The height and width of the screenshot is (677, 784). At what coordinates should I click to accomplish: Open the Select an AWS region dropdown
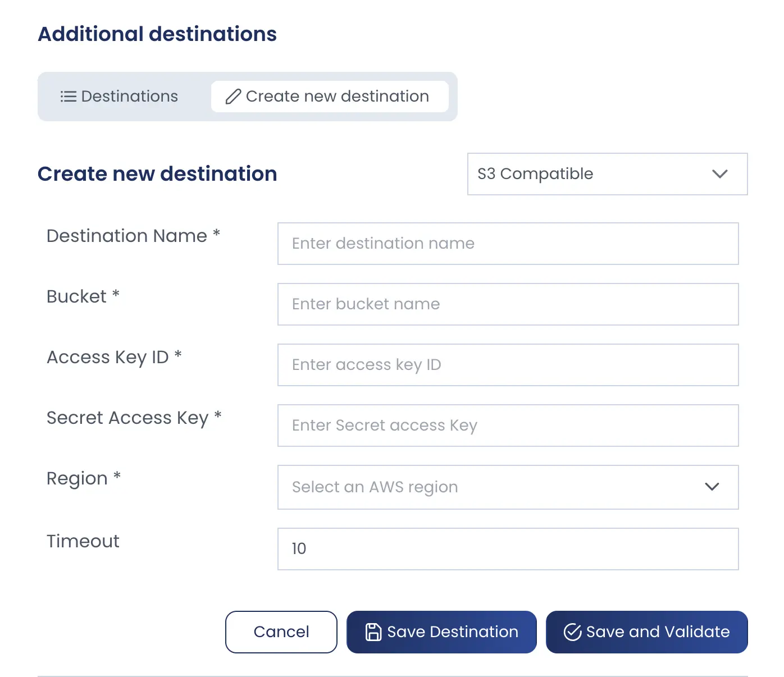(507, 487)
